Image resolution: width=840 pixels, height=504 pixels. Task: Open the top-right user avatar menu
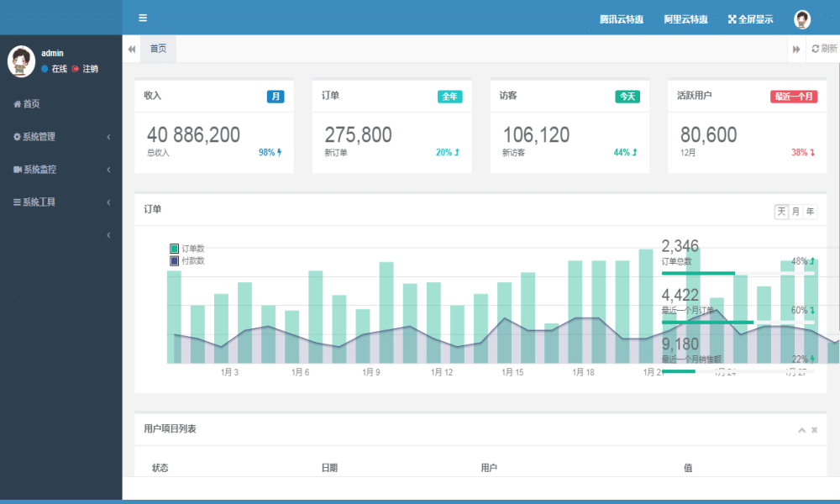pos(802,19)
